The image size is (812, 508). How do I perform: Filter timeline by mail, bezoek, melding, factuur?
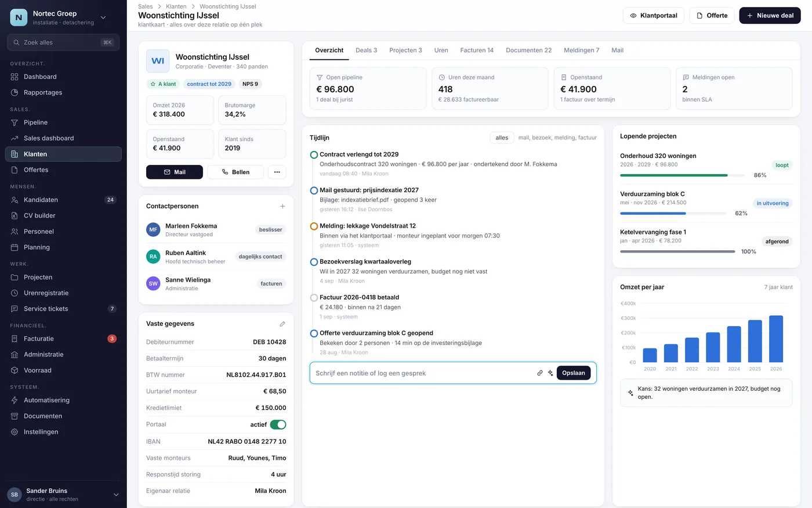pyautogui.click(x=557, y=138)
